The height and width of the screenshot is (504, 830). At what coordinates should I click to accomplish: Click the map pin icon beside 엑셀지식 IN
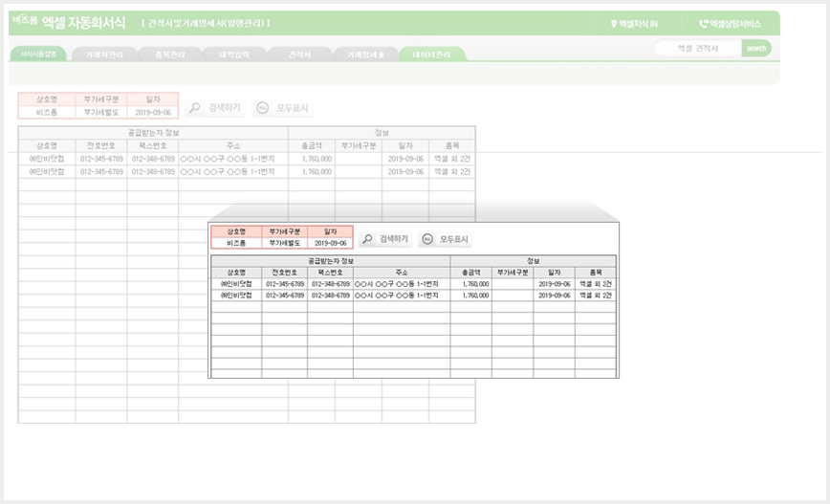click(614, 24)
